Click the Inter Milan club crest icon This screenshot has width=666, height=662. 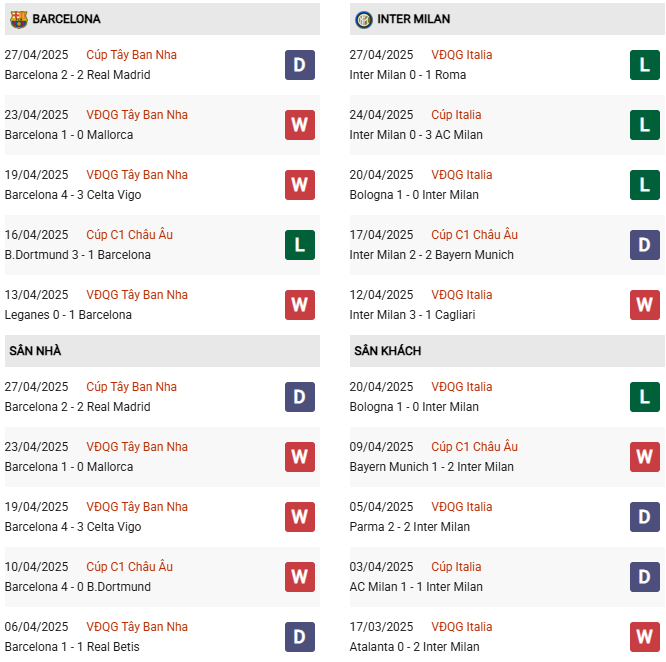363,19
